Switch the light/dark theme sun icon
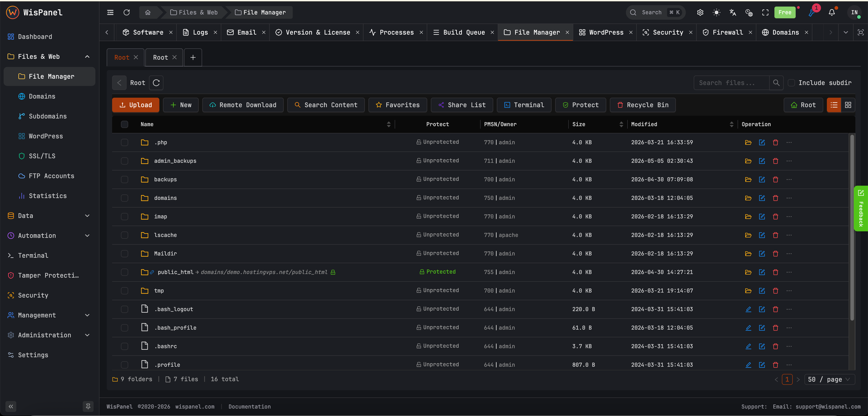This screenshot has width=868, height=416. [716, 12]
